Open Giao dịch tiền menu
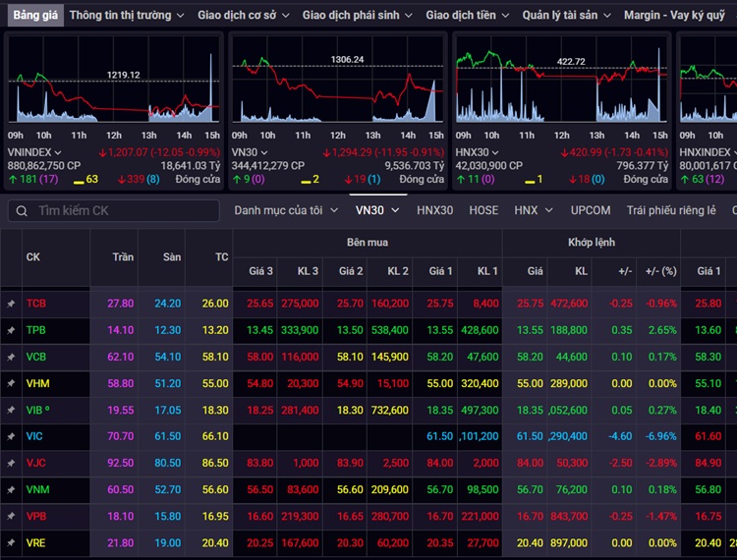 click(467, 16)
